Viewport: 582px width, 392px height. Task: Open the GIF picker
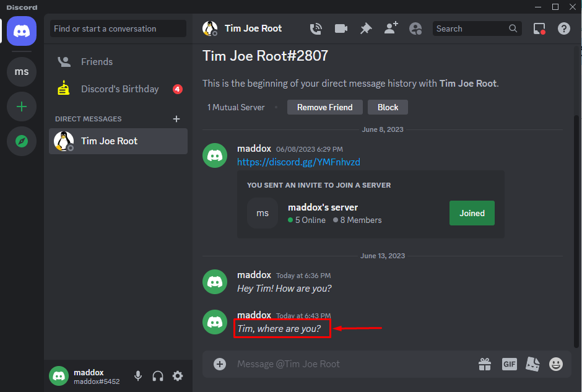click(x=509, y=364)
